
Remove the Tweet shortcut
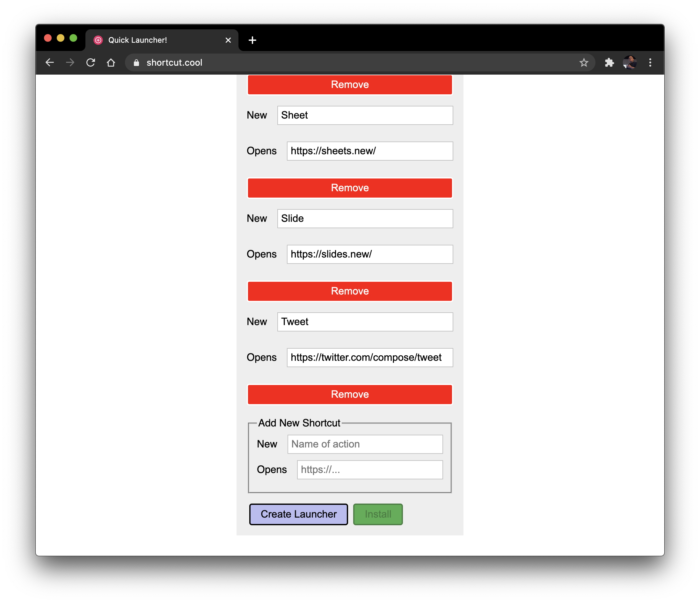pos(350,395)
